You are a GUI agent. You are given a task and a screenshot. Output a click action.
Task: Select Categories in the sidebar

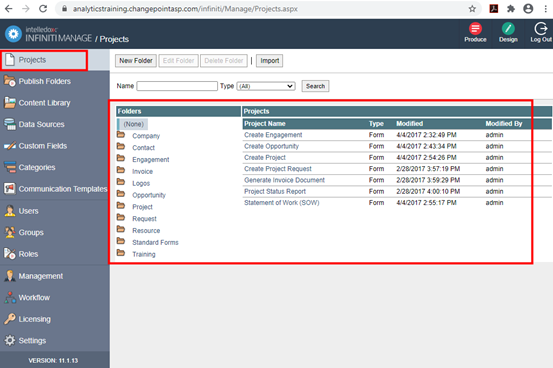pos(37,167)
